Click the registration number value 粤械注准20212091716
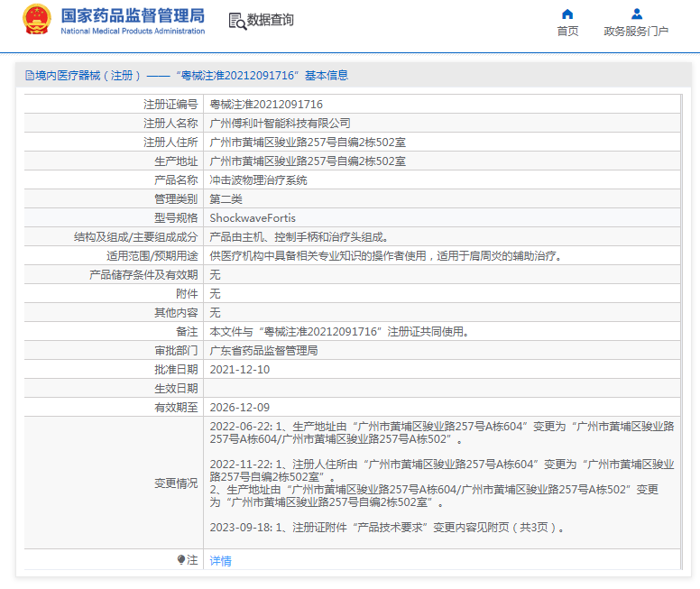 (x=266, y=105)
